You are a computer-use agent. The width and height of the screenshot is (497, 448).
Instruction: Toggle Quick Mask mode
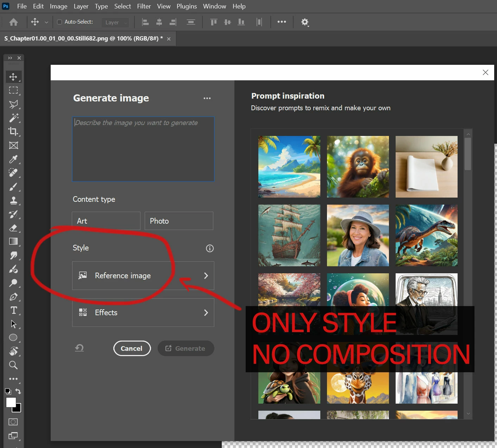13,422
